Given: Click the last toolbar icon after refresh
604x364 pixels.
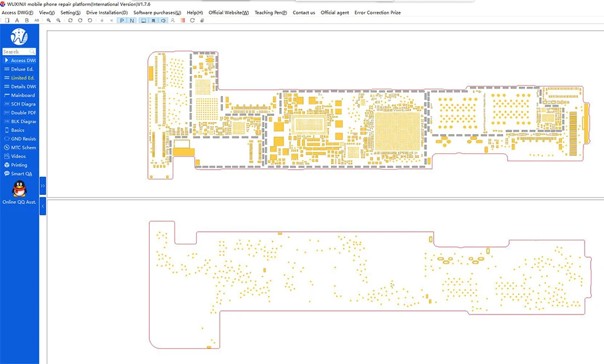Looking at the screenshot, I should (x=202, y=21).
